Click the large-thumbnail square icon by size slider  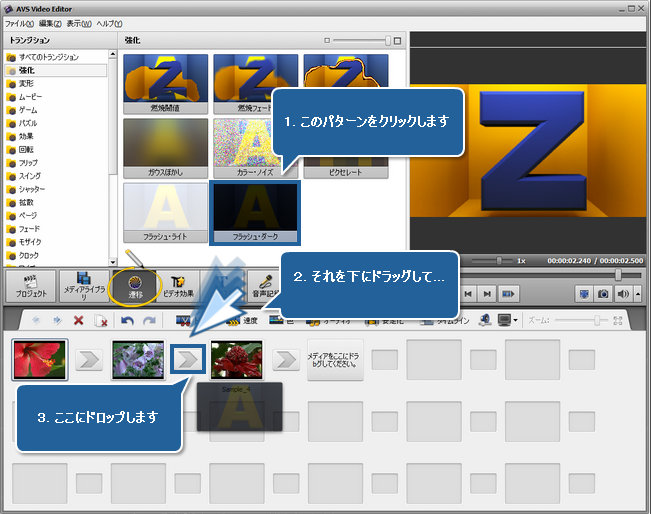[398, 41]
